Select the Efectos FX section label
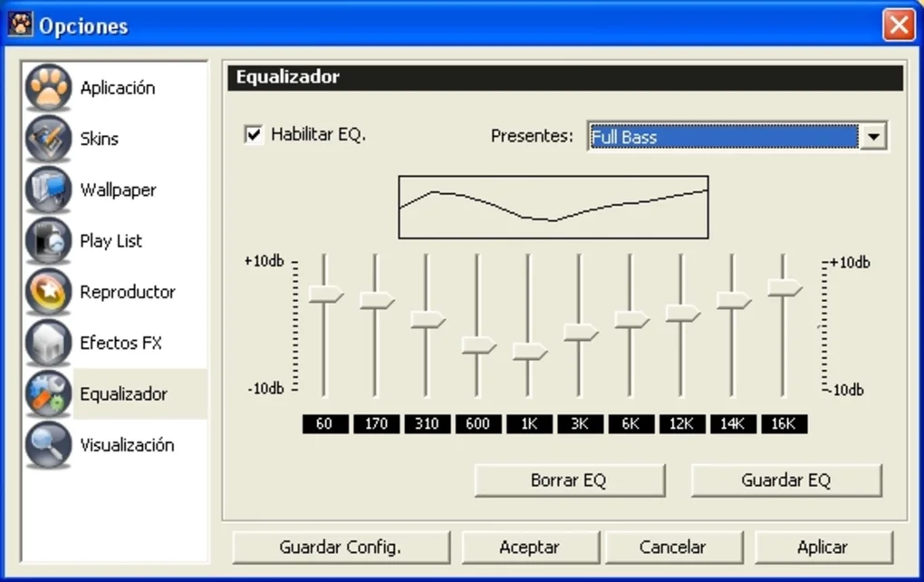The image size is (924, 582). click(x=120, y=343)
